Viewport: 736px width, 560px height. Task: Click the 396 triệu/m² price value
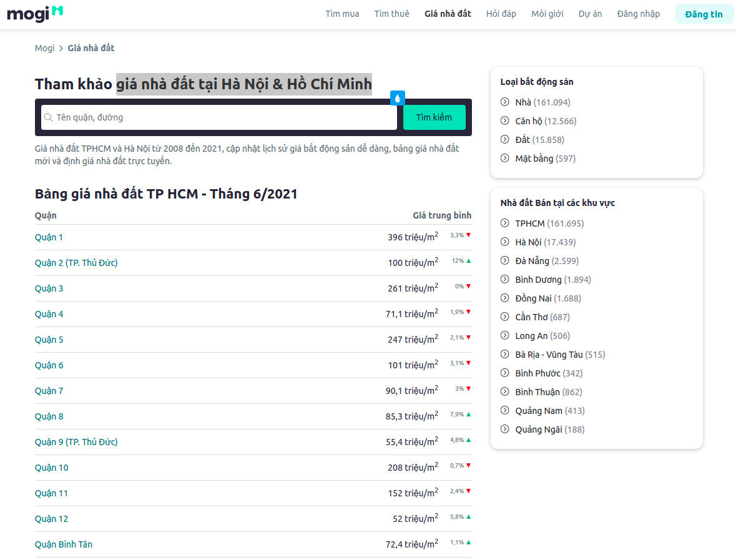413,237
